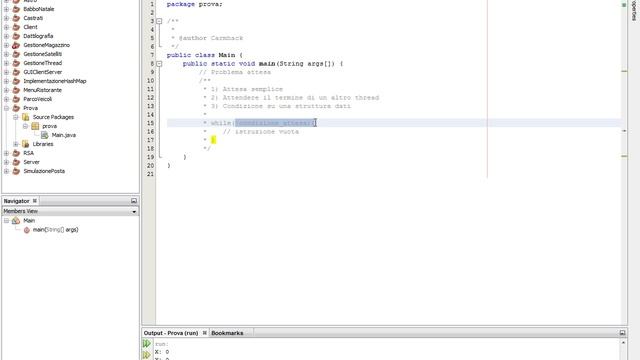This screenshot has height=360, width=640.
Task: Click the 'Problema attesa' comment on line 9
Action: 235,72
